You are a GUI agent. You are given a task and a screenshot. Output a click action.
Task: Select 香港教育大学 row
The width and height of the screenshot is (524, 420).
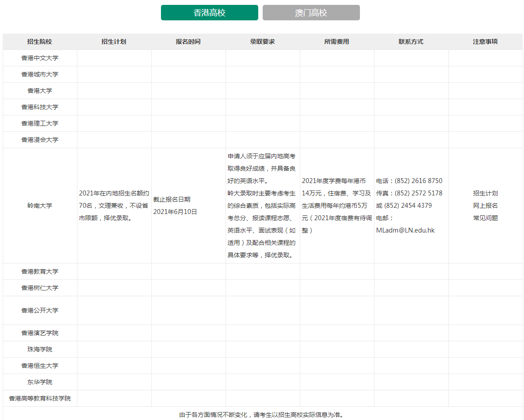(40, 271)
